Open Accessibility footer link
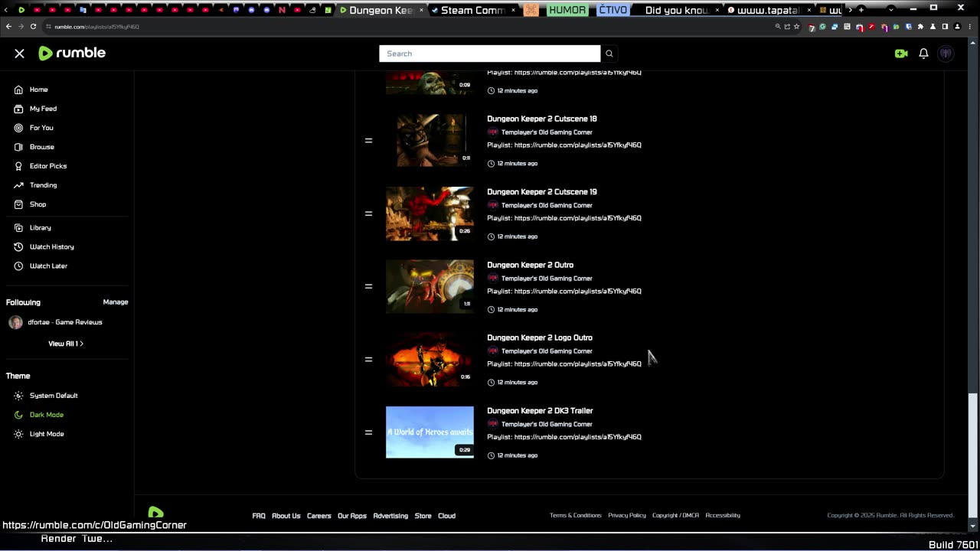The image size is (980, 551). point(723,515)
